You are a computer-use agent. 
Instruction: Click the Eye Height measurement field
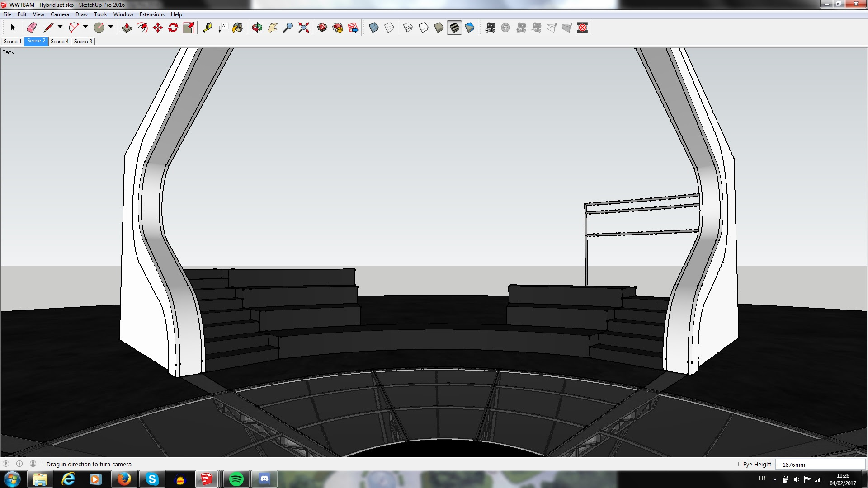(x=820, y=465)
